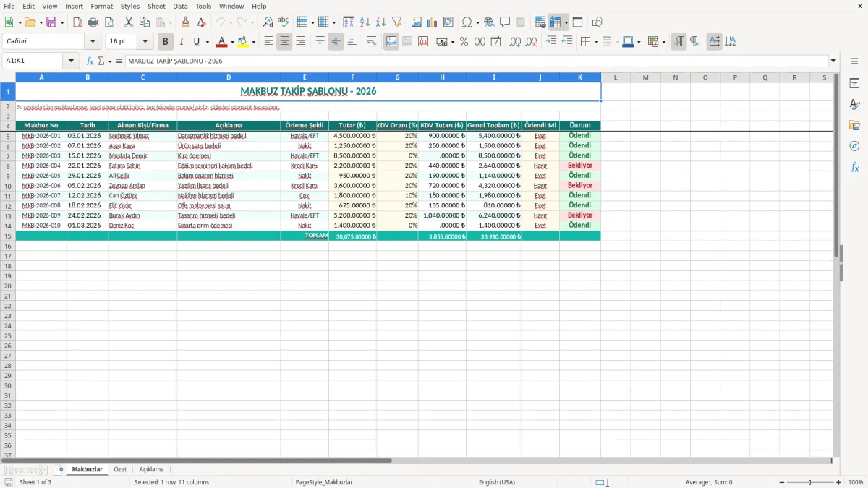Image resolution: width=868 pixels, height=488 pixels.
Task: Open the sidebar Functions deck
Action: coord(854,167)
